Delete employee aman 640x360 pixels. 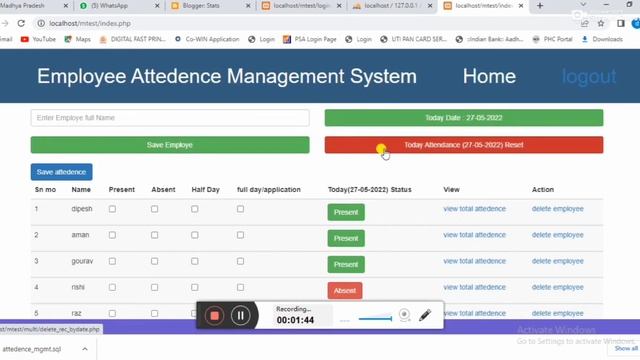[558, 235]
